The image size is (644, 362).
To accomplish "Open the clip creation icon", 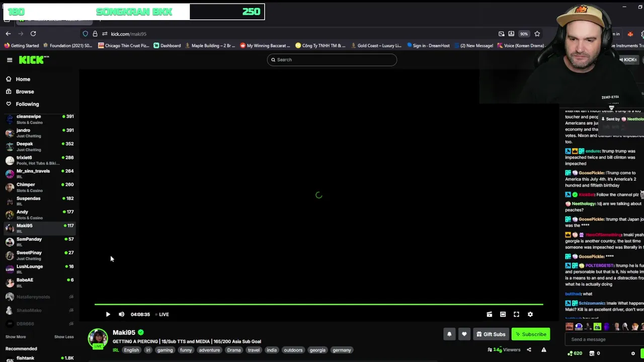I will tap(489, 314).
